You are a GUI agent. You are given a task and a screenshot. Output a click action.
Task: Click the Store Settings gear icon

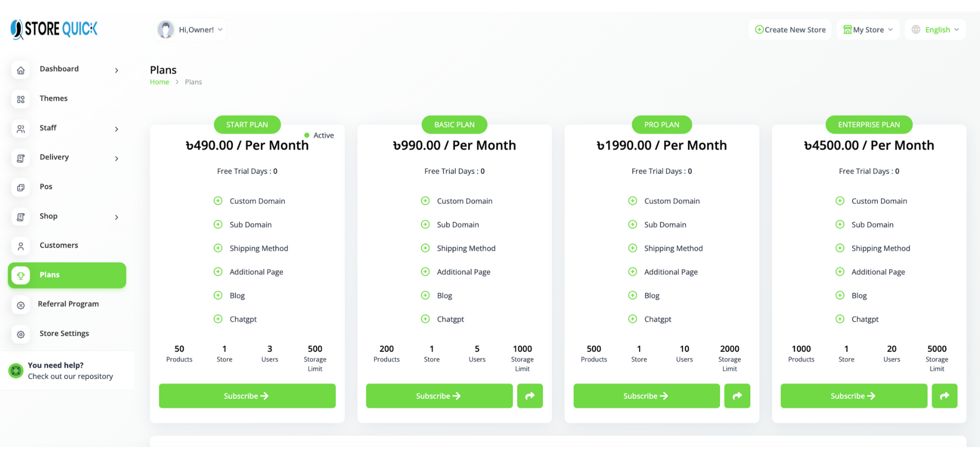(21, 335)
